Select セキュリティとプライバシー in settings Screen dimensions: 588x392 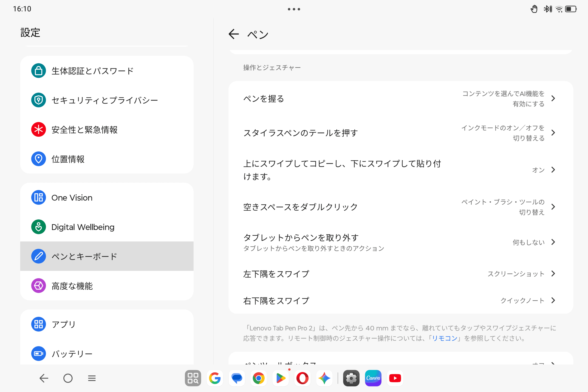(x=107, y=100)
